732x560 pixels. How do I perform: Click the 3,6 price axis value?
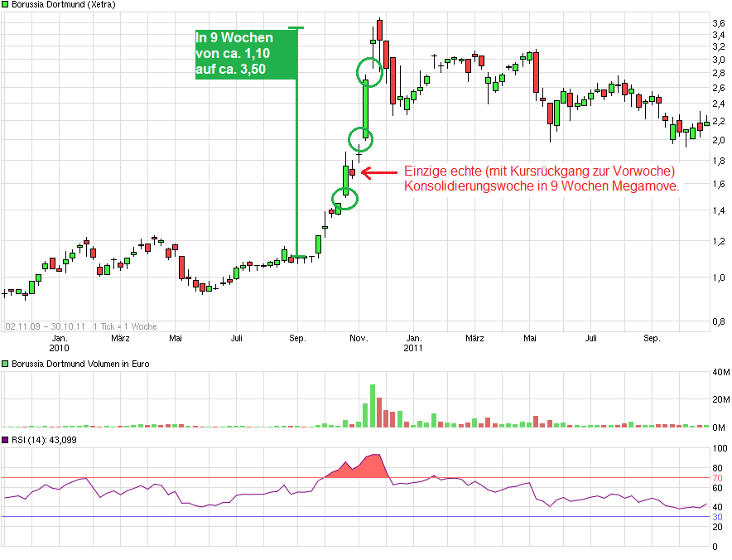coord(719,23)
